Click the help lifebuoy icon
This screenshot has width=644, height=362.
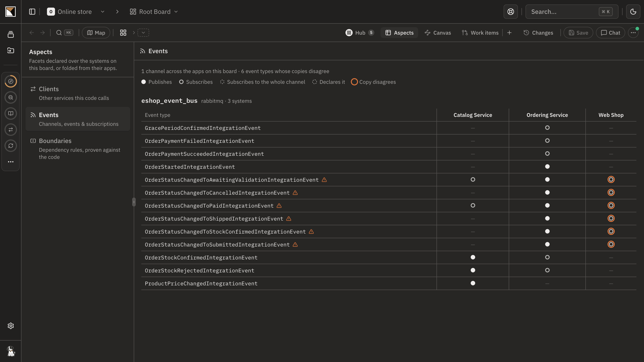coord(511,12)
